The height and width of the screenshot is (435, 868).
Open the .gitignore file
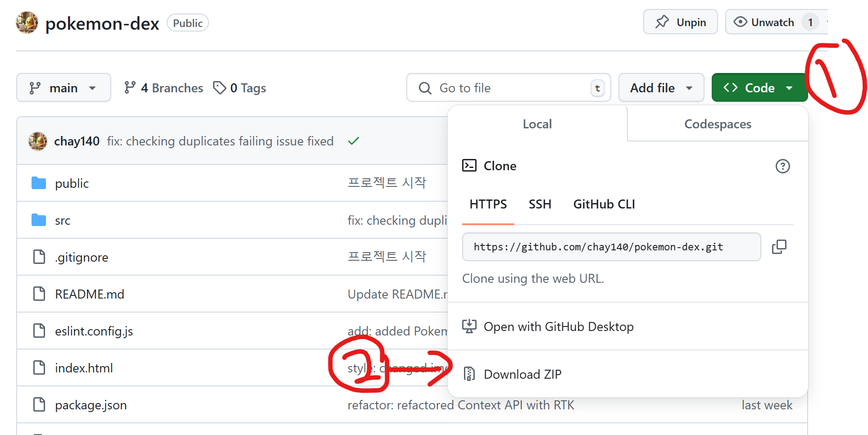pos(82,257)
